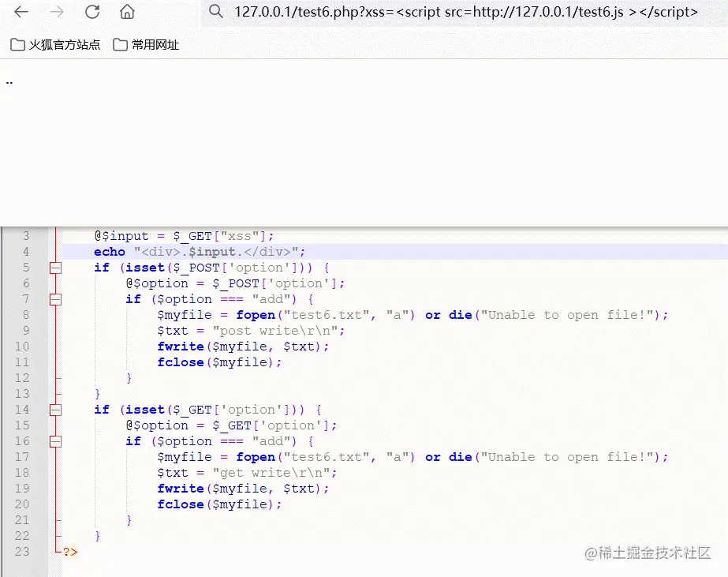Viewport: 728px width, 577px height.
Task: Click the ".." text on the rendered page
Action: click(9, 83)
